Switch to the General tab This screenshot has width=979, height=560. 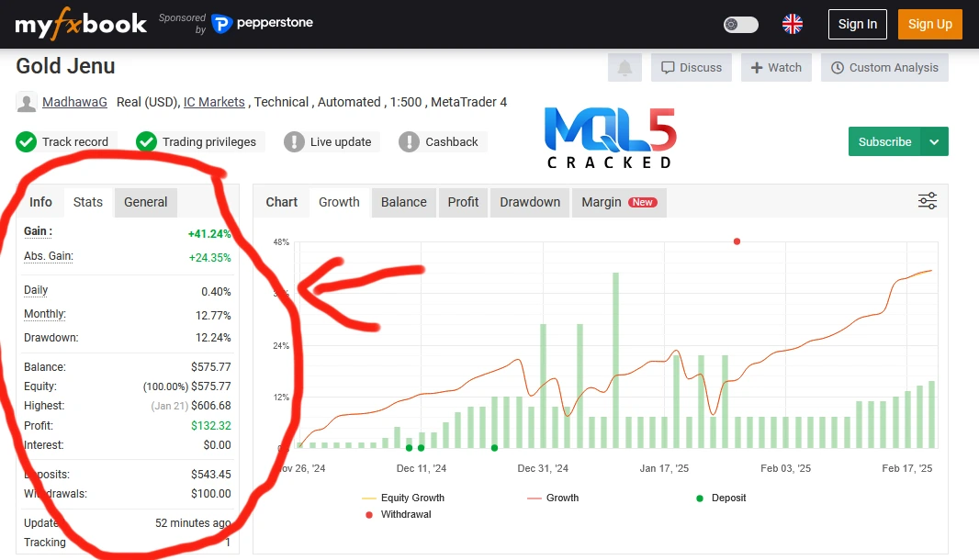(145, 202)
